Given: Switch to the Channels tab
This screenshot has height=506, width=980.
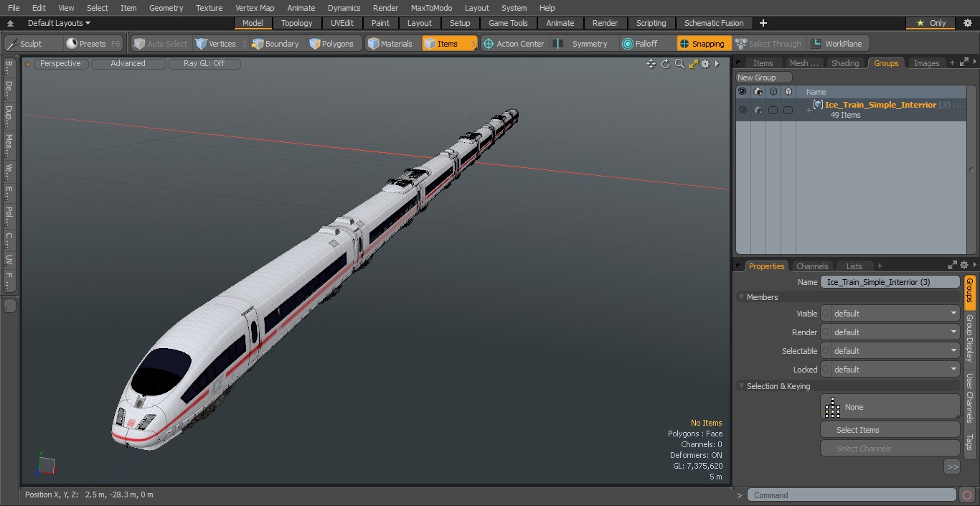Looking at the screenshot, I should 812,266.
